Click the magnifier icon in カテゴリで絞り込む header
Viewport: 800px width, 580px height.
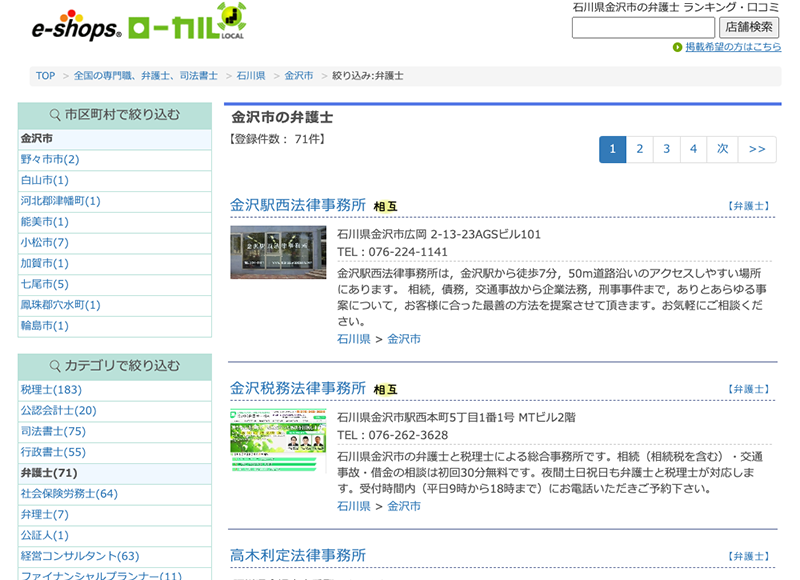tap(55, 366)
